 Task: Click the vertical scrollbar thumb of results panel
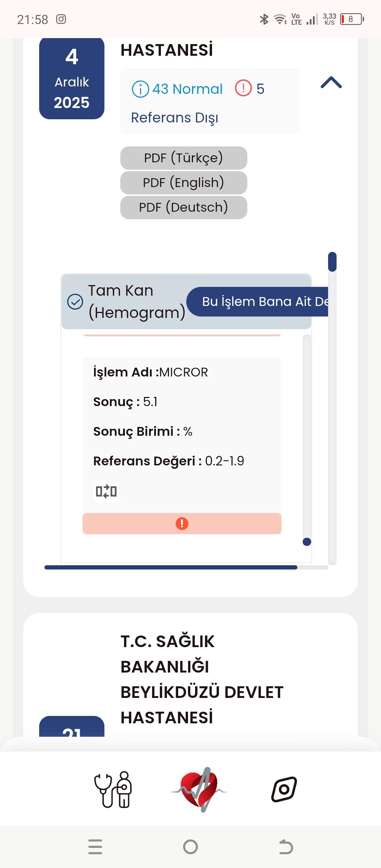coord(332,262)
